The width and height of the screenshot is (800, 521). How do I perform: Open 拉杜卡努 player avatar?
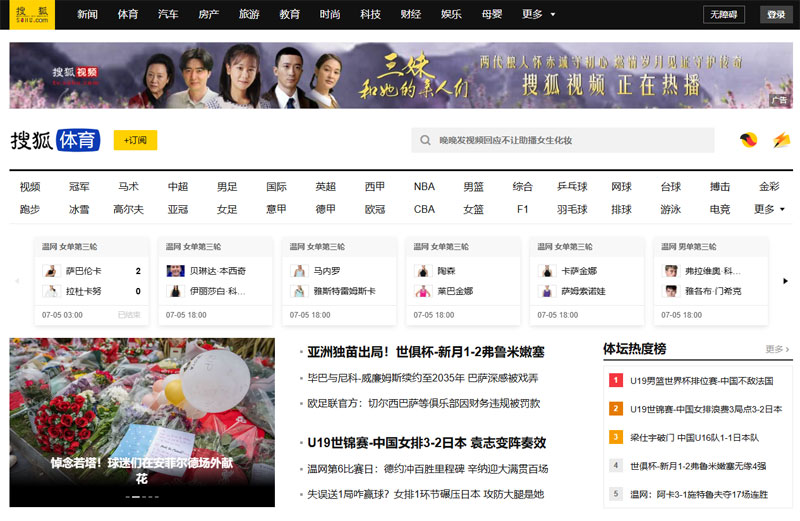[x=51, y=291]
